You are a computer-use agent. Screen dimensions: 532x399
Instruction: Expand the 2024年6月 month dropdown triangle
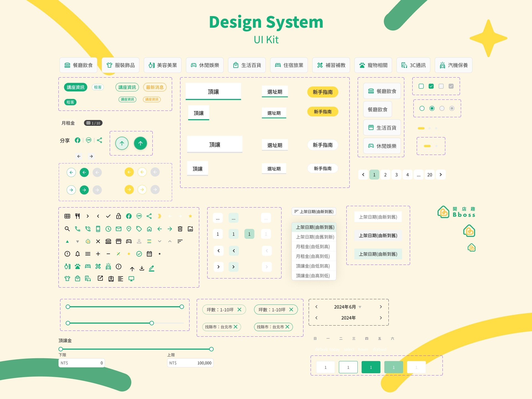point(360,307)
